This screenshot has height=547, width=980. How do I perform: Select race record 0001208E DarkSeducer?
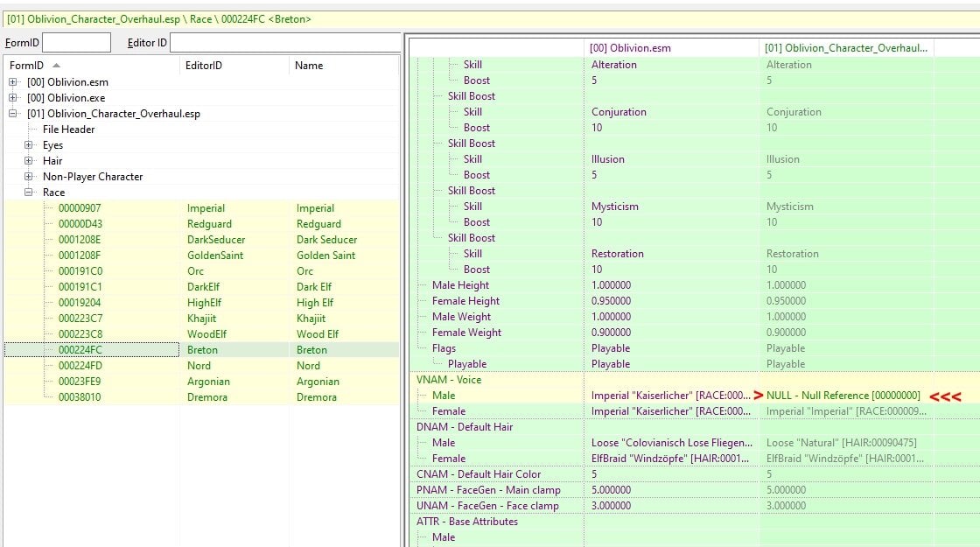tap(201, 240)
